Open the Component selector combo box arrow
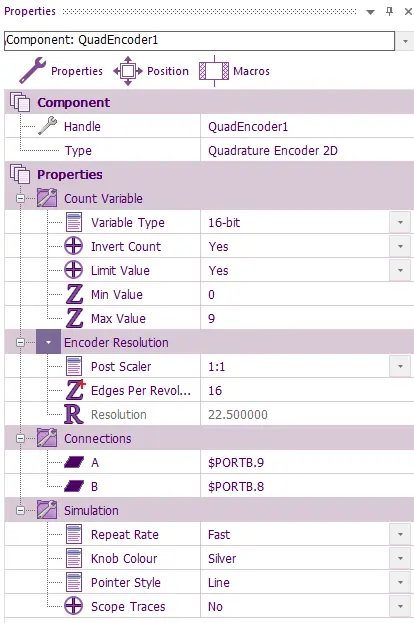414x623 pixels. pos(405,41)
